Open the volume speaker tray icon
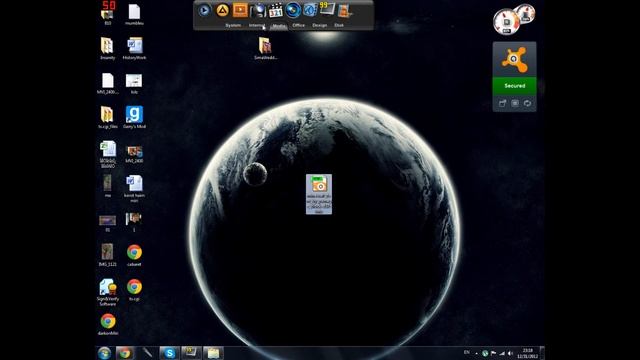This screenshot has width=640, height=360. click(x=510, y=353)
